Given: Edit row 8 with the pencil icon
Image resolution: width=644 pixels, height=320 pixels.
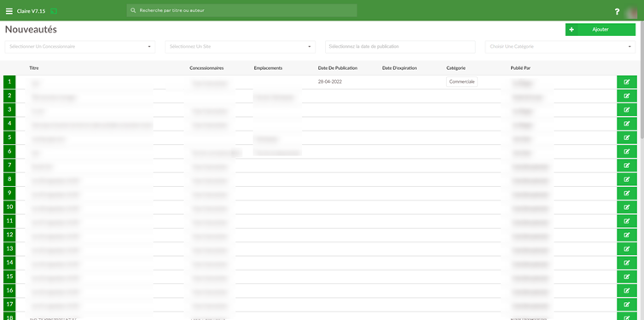Looking at the screenshot, I should (x=627, y=179).
